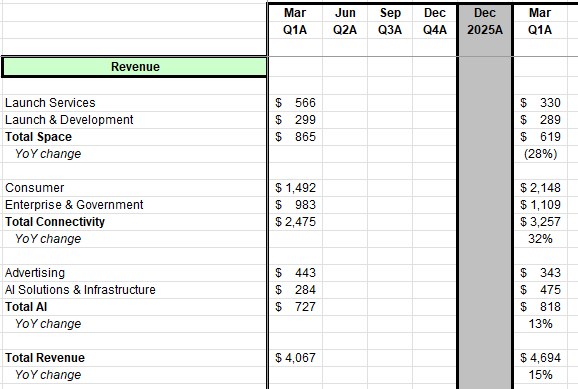Click the $ 443 Advertising cell
Screen dimensions: 578x389
(x=295, y=272)
